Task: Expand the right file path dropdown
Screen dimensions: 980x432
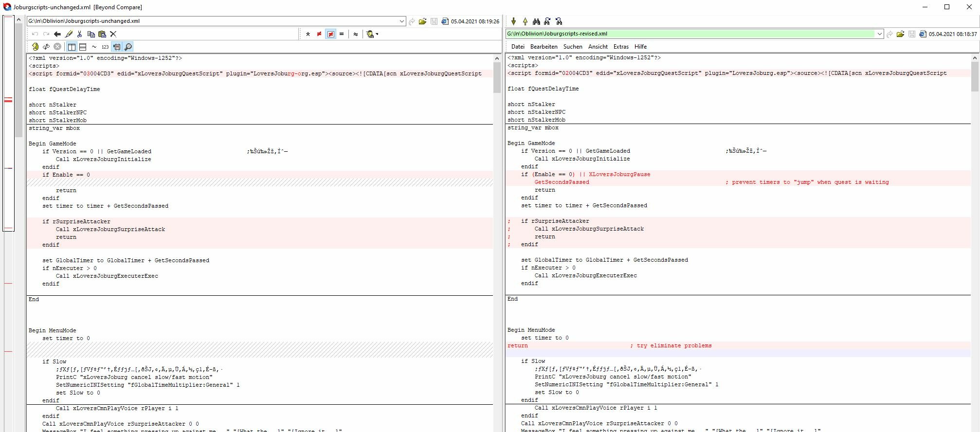Action: click(879, 34)
